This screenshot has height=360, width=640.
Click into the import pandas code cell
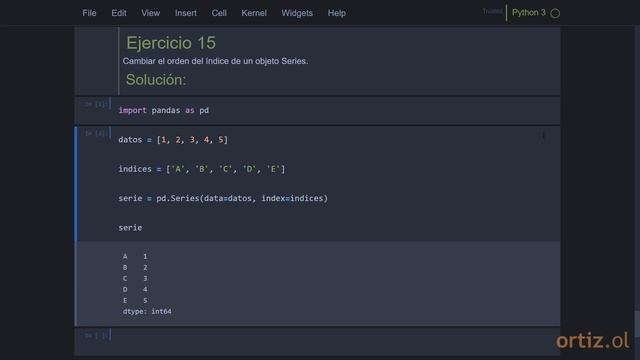[335, 110]
